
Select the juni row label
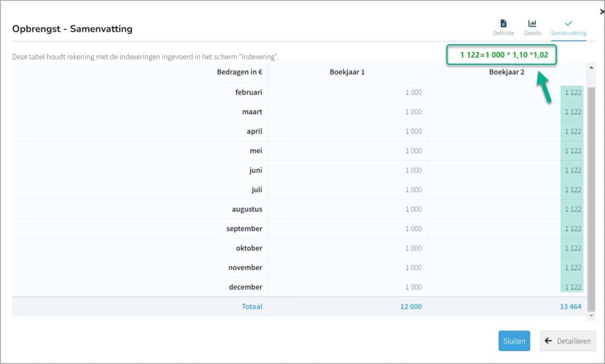point(255,170)
